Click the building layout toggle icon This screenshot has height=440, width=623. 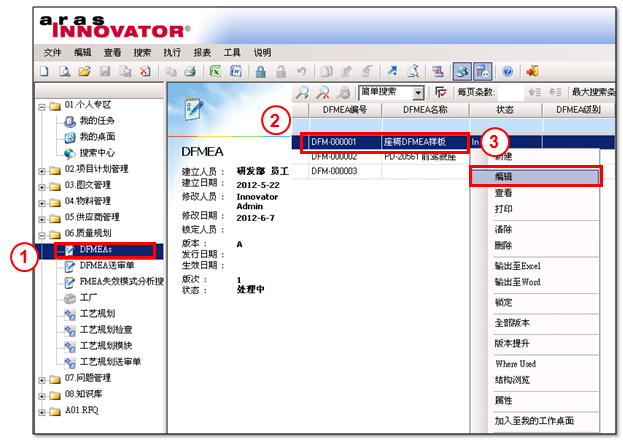482,72
